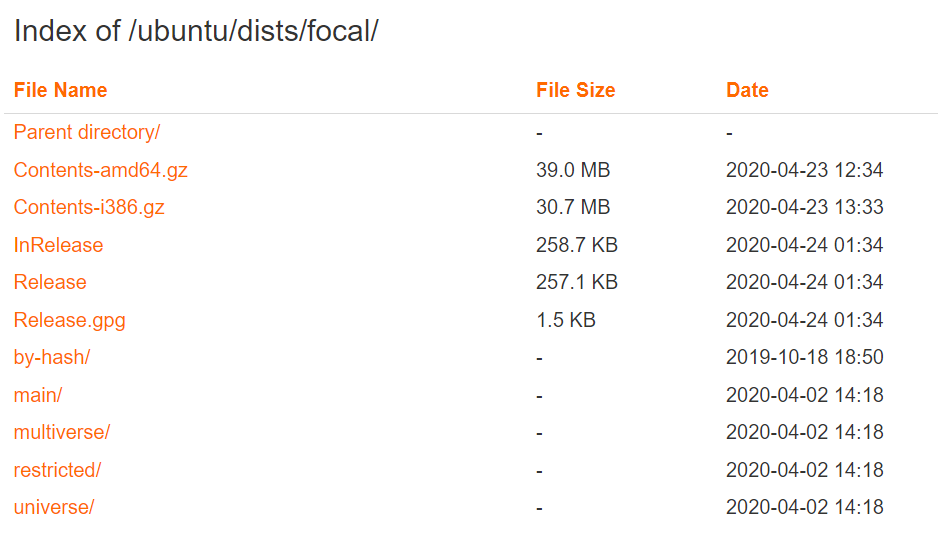Open the Release file link
The width and height of the screenshot is (938, 536).
pos(50,282)
